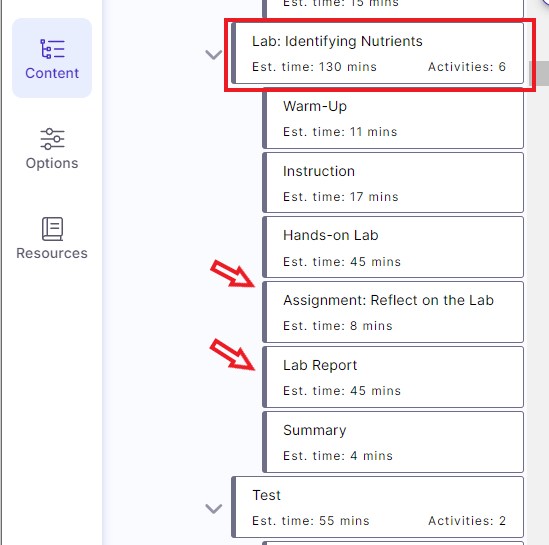The width and height of the screenshot is (549, 545).
Task: Open the Options sliders icon
Action: 52,139
